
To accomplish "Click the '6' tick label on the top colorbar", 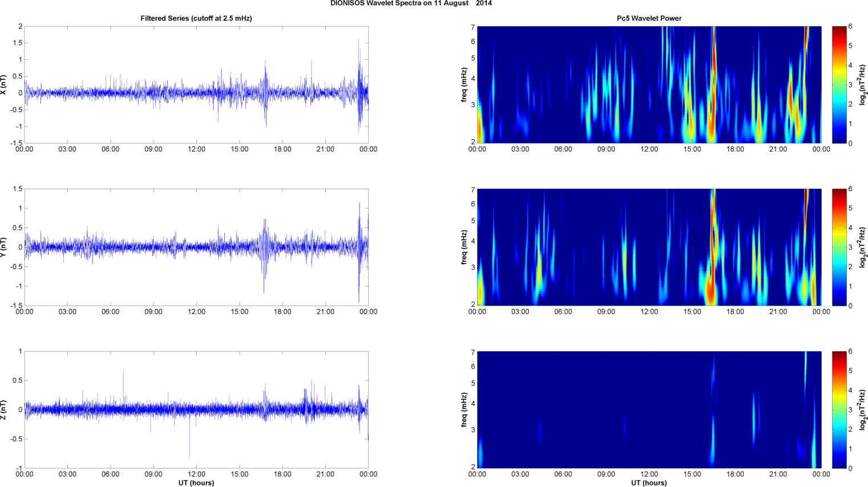I will coord(850,26).
